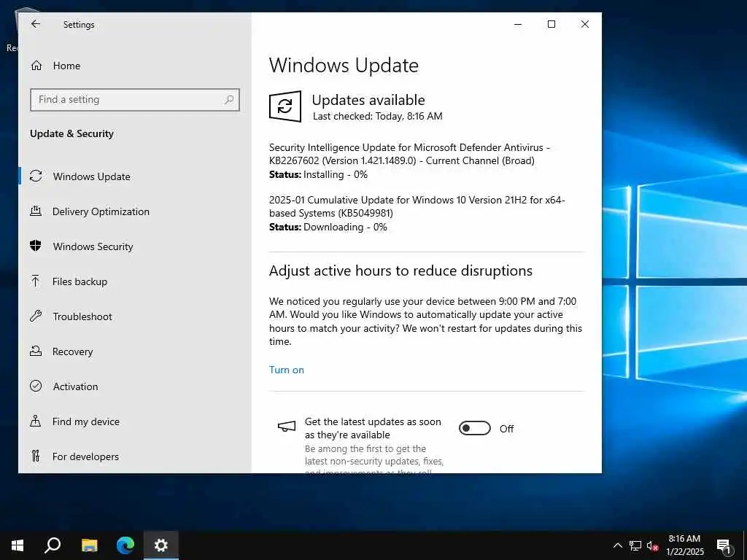The image size is (747, 560).
Task: Toggle Get the latest updates switch
Action: pos(474,428)
